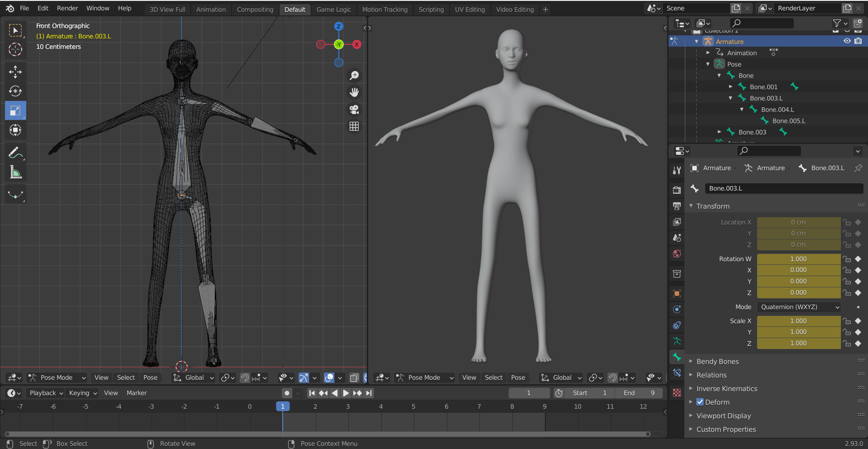868x449 pixels.
Task: Toggle camera view icon
Action: click(354, 110)
